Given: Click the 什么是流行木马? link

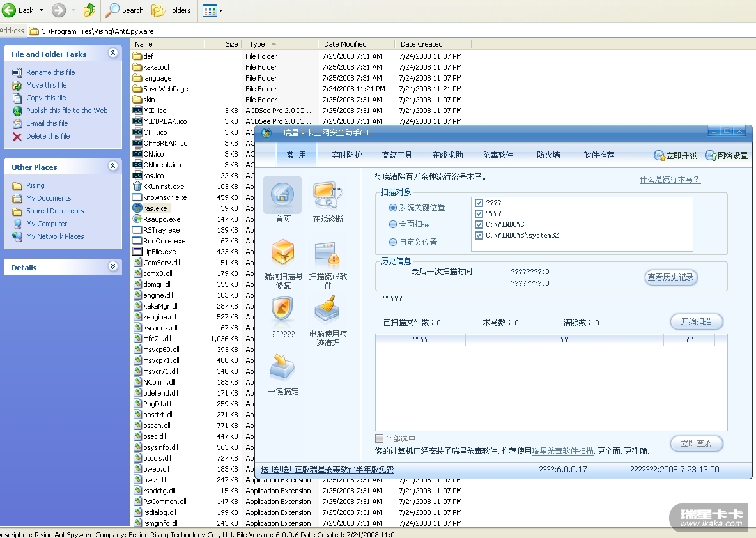Looking at the screenshot, I should coord(670,180).
